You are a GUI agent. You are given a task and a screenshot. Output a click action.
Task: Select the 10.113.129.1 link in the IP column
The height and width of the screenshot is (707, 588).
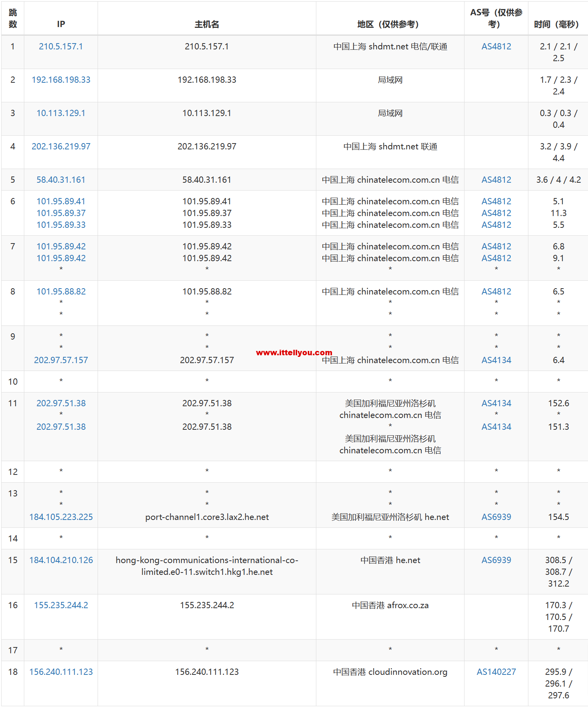coord(61,113)
